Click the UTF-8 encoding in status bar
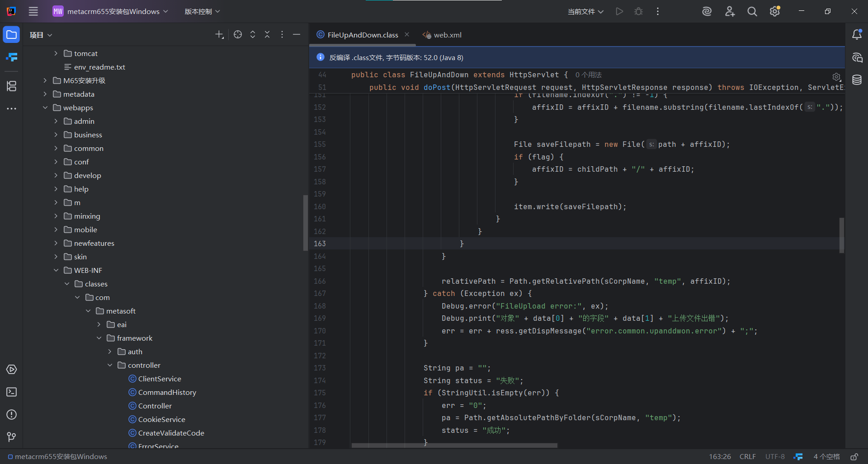Viewport: 868px width, 464px height. (x=775, y=457)
